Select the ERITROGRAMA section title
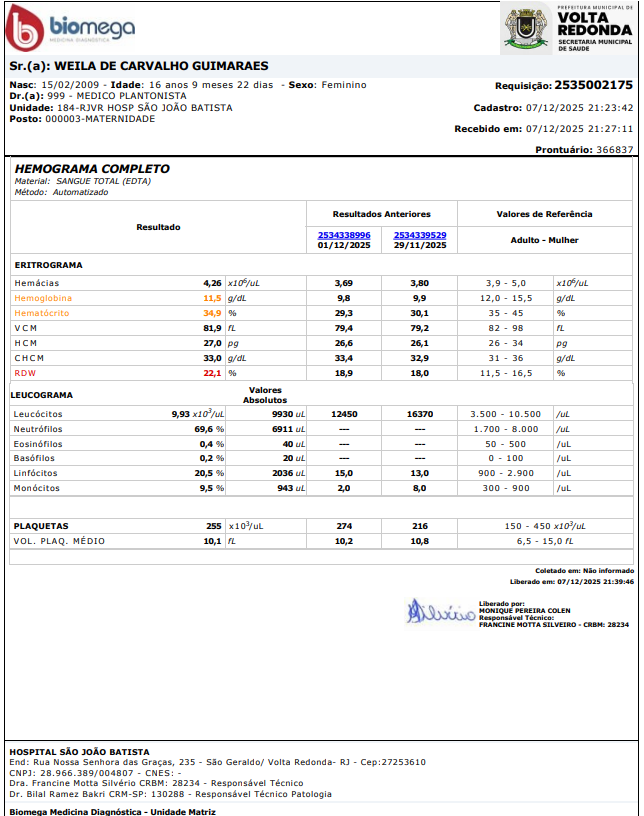The width and height of the screenshot is (644, 816). click(x=49, y=265)
